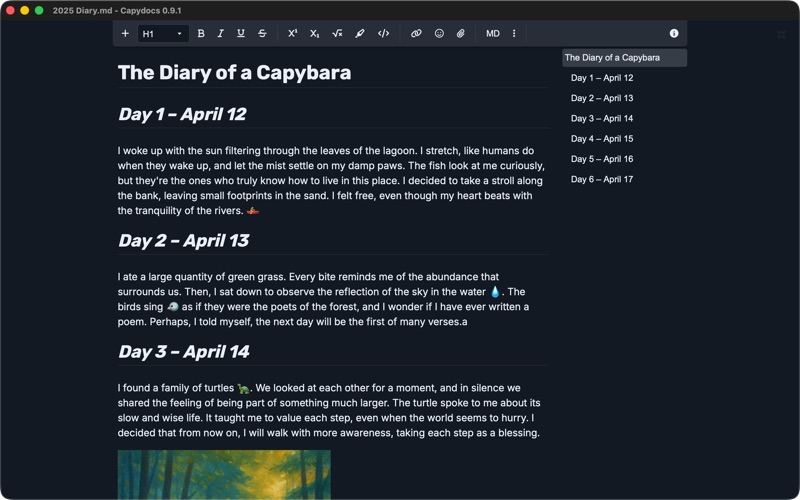Screen dimensions: 800x500
Task: Click the Day 2 – April 13 document heading
Action: coord(184,241)
